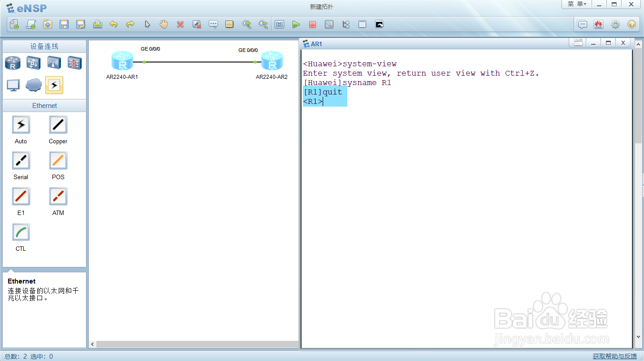
Task: Open the 菜单 dropdown menu
Action: click(577, 4)
